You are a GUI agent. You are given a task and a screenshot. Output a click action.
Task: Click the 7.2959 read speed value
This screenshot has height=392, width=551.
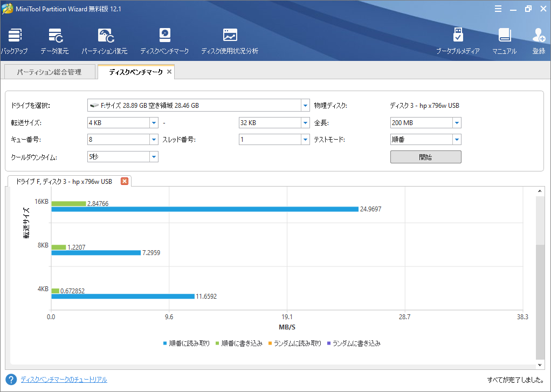pos(151,253)
